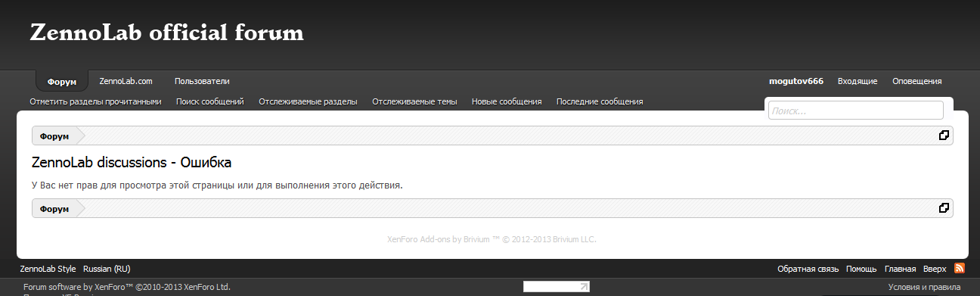Open the mogutov666 account menu
Screen dimensions: 980x296
point(796,81)
